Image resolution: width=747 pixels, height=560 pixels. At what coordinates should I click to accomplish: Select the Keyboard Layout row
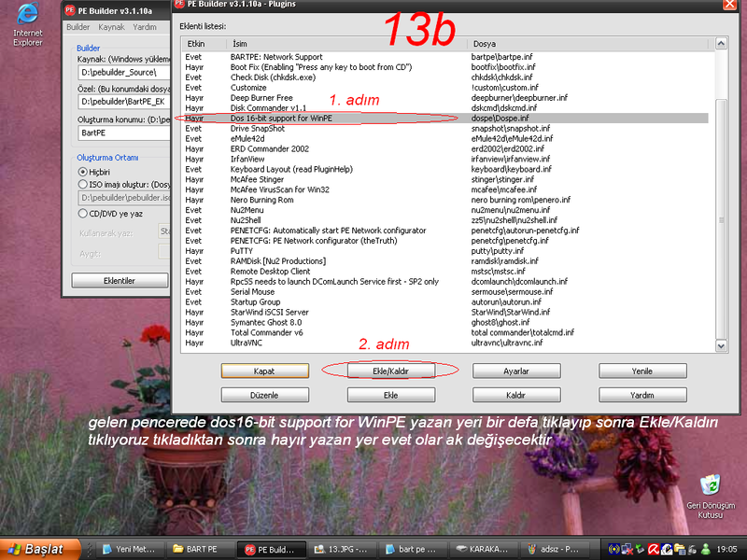(445, 169)
